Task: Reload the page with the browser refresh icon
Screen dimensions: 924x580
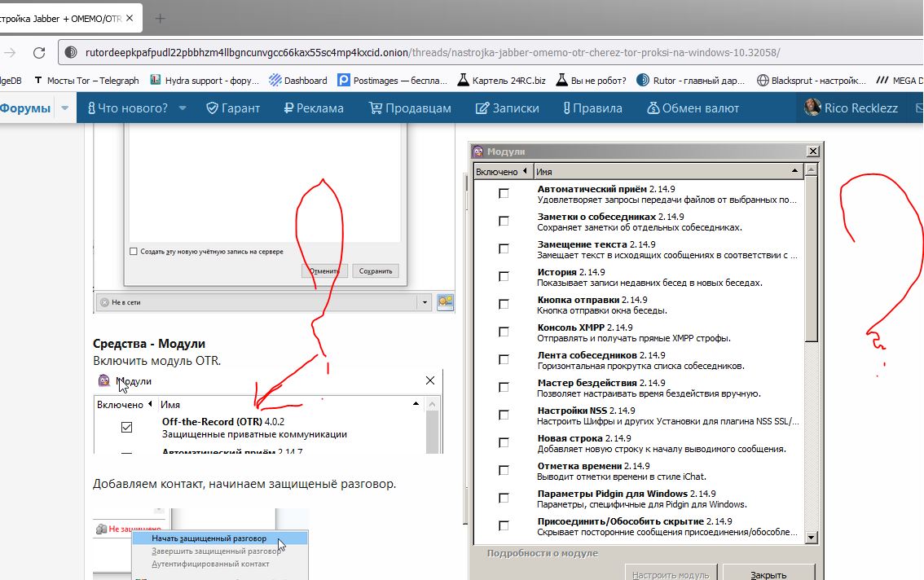Action: coord(38,53)
